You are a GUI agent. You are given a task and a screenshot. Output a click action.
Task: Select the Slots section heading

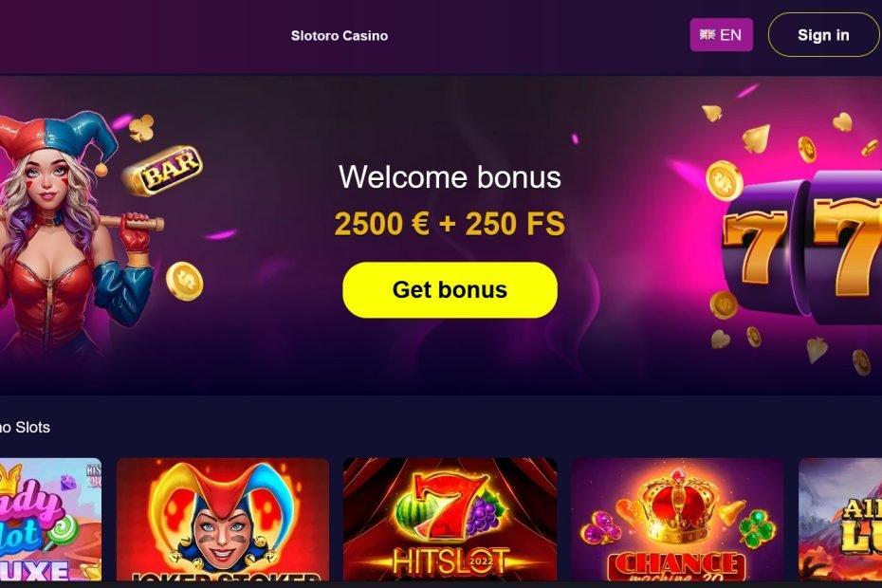click(26, 427)
